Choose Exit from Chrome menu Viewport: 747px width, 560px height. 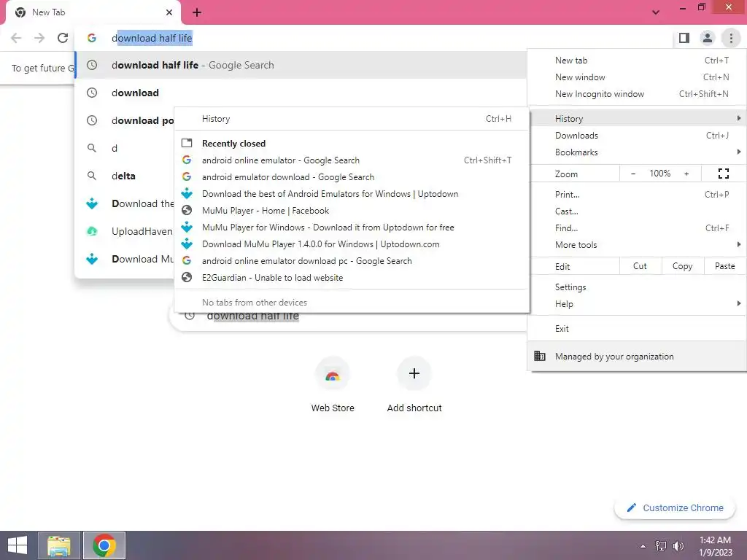tap(637, 329)
